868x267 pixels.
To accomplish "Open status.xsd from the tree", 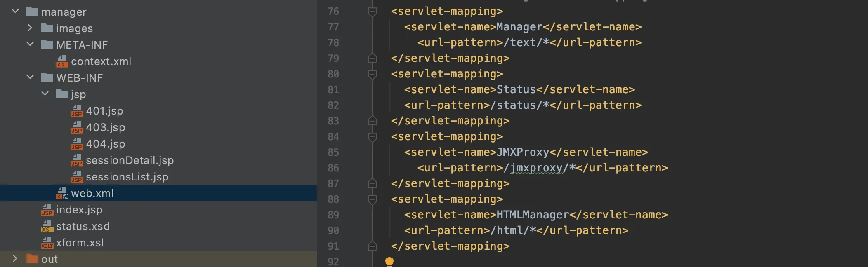I will click(x=83, y=226).
